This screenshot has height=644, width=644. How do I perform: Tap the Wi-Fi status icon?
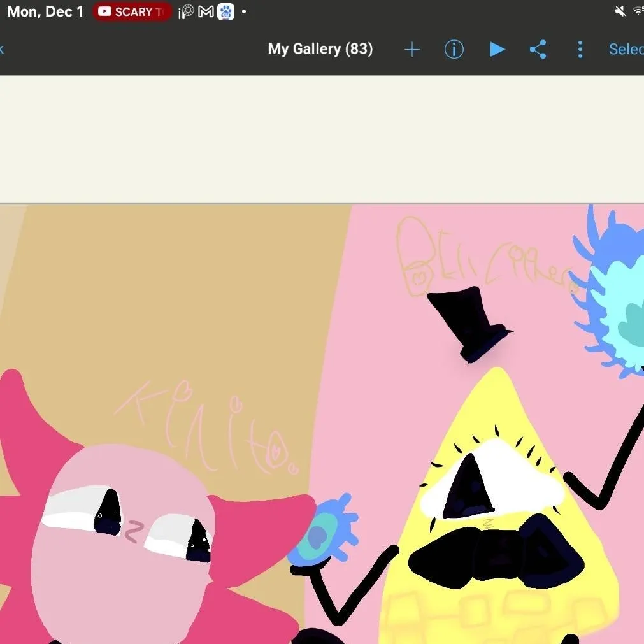(638, 11)
